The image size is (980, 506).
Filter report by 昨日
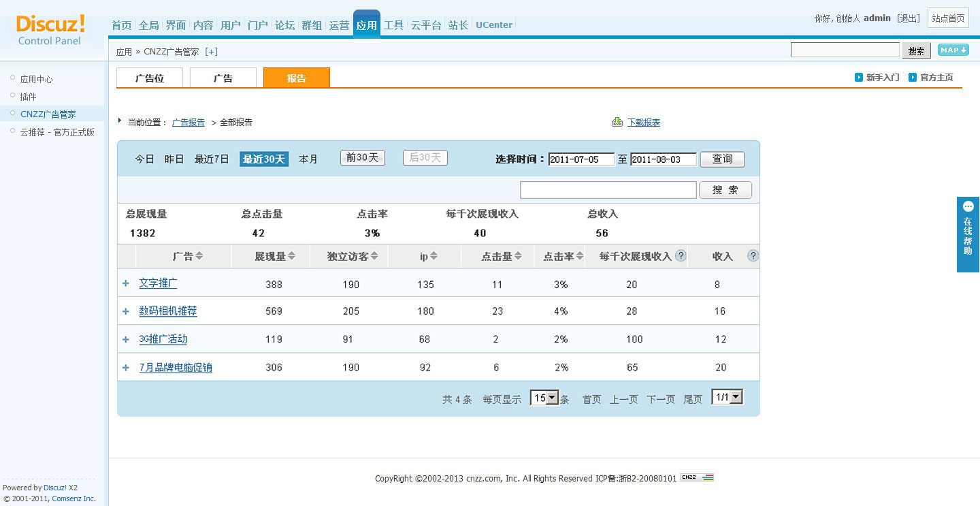(x=174, y=159)
